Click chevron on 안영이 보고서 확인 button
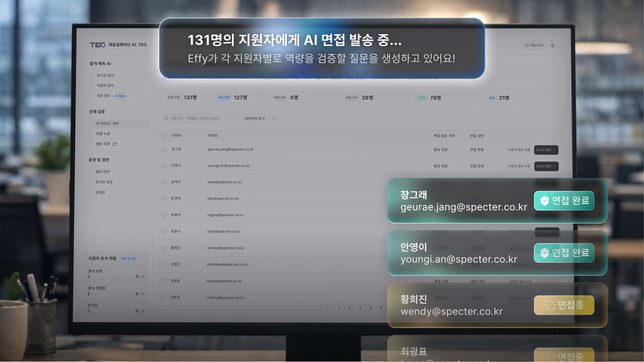Viewport: 644px width, 362px height. (x=554, y=166)
